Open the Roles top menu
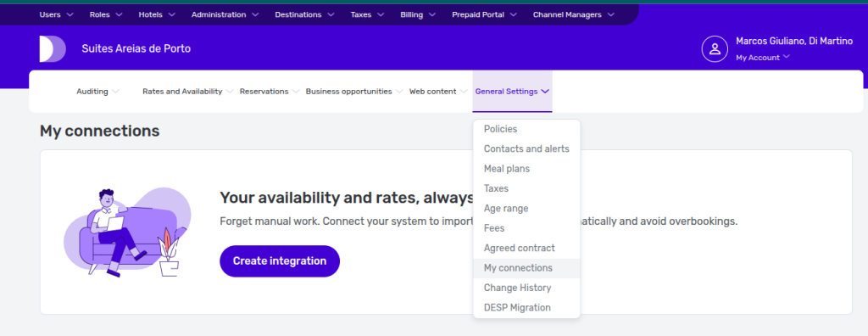Image resolution: width=868 pixels, height=336 pixels. tap(105, 15)
